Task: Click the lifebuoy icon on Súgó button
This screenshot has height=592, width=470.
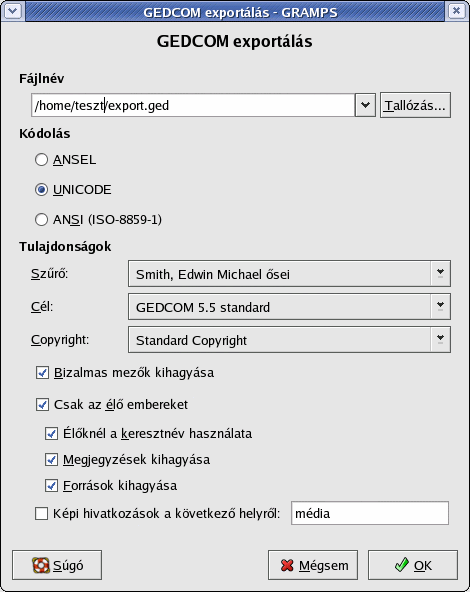Action: 41,565
